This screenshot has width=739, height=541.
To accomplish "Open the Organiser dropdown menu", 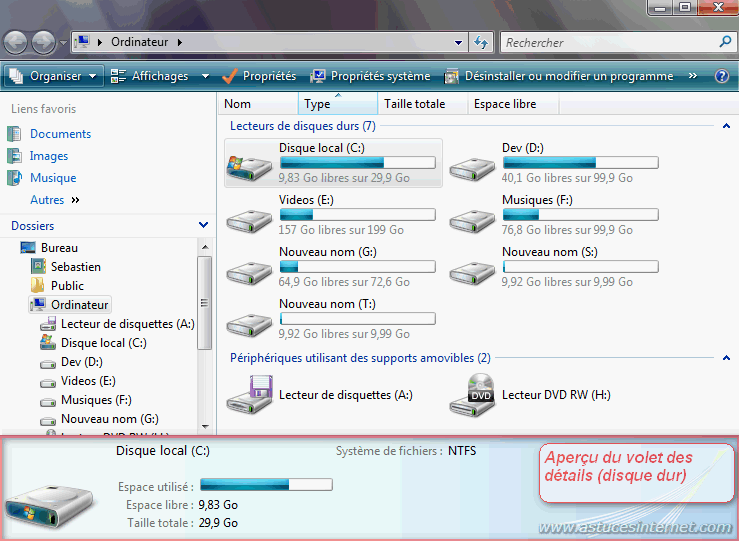I will pyautogui.click(x=54, y=76).
